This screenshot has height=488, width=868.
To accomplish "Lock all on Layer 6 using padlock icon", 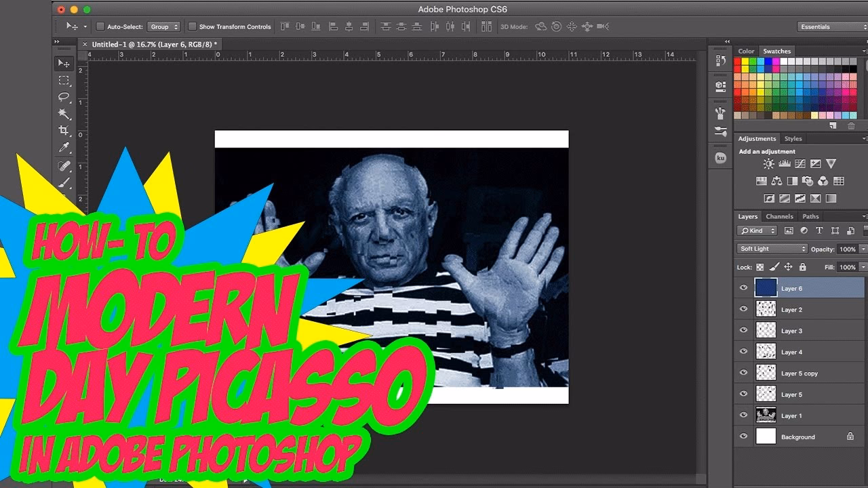I will click(802, 267).
